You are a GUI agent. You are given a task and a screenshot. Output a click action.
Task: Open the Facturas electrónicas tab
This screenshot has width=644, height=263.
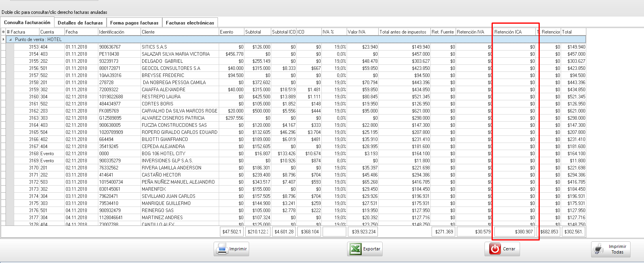click(190, 23)
